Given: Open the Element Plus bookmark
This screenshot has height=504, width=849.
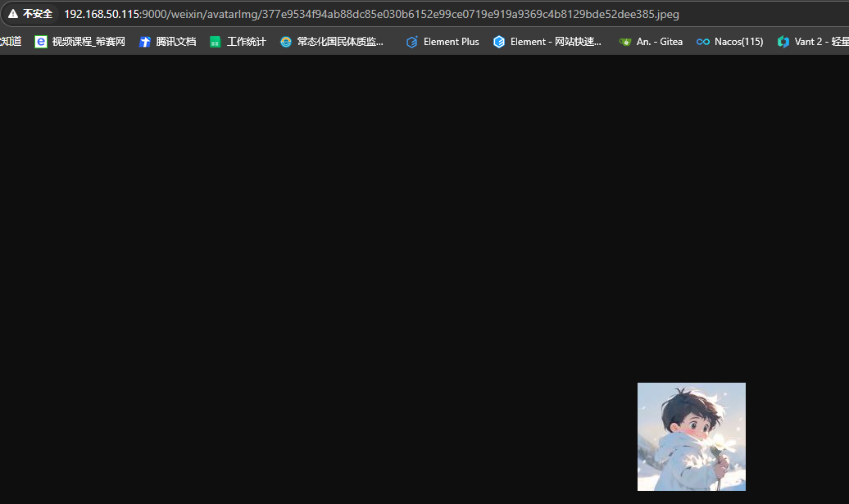Looking at the screenshot, I should tap(443, 42).
